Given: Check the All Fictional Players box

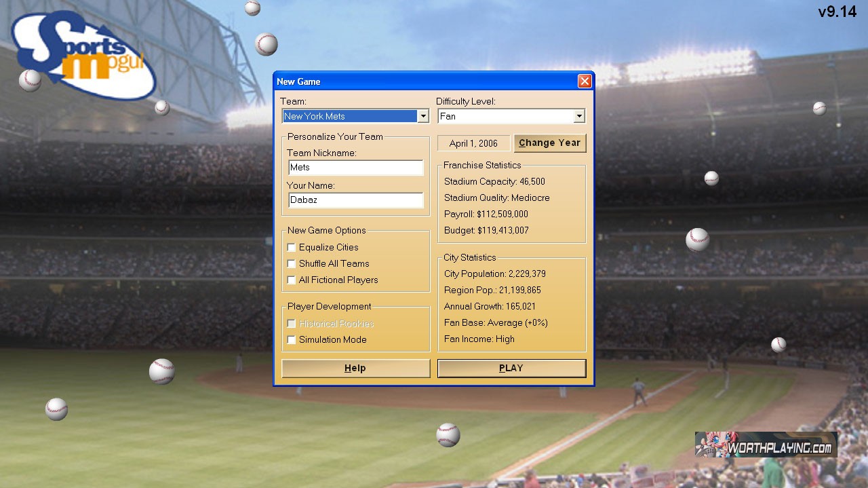Looking at the screenshot, I should 292,280.
